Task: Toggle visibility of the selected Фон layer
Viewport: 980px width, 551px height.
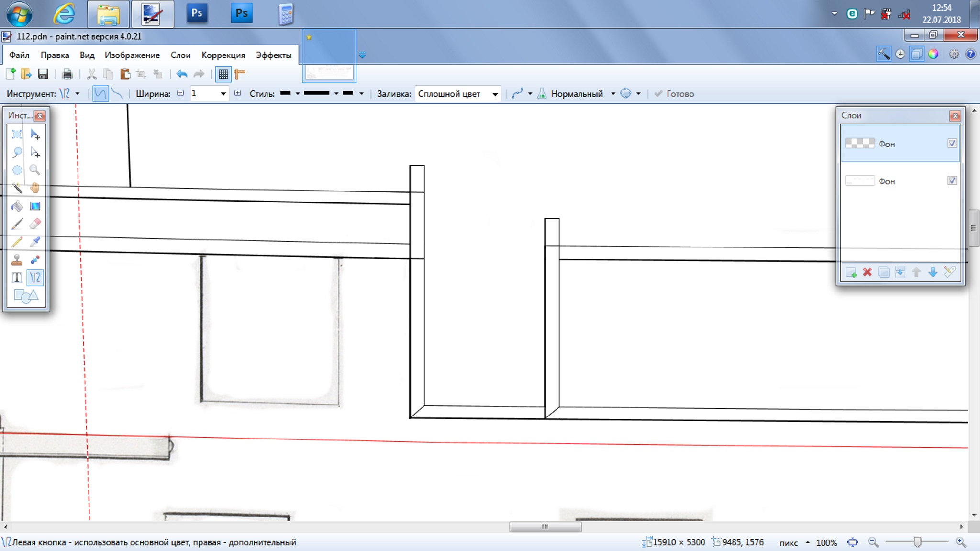Action: (x=952, y=143)
